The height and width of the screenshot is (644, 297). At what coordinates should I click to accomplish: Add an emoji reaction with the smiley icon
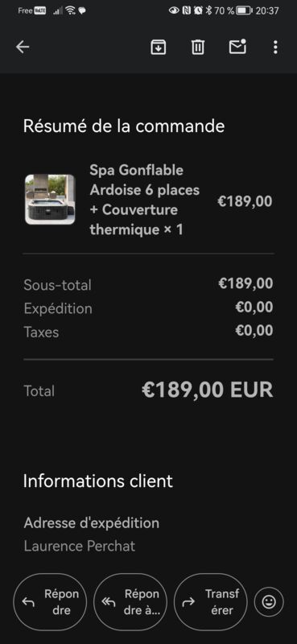pos(269,602)
